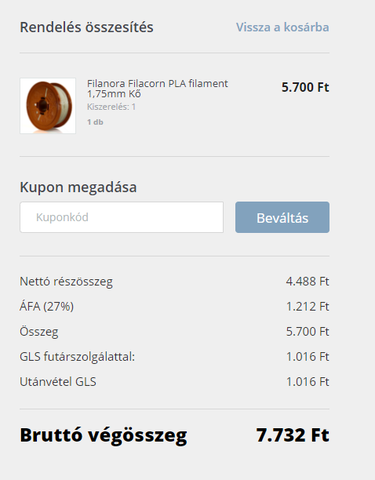Click the 5.700 Ft product price

[x=305, y=87]
